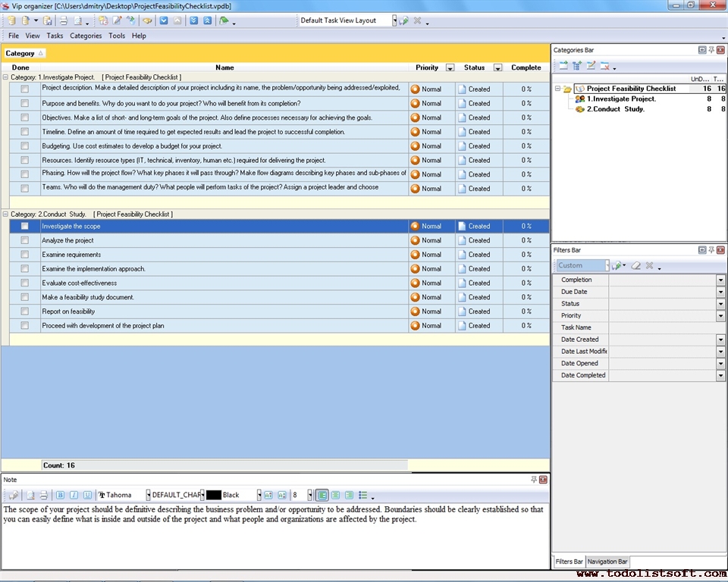Switch to the Navigation Bar tab

pyautogui.click(x=607, y=562)
